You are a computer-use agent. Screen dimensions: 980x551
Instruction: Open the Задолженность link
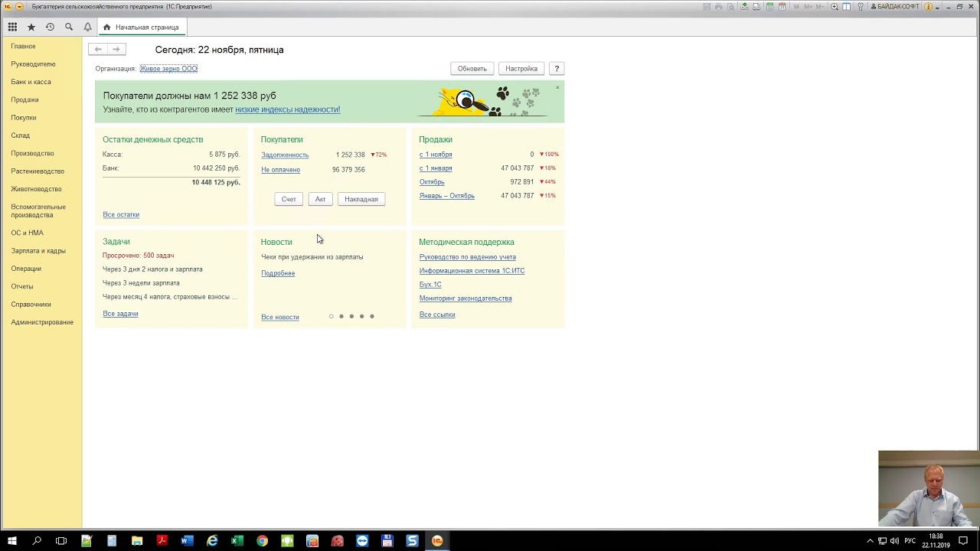pyautogui.click(x=285, y=155)
